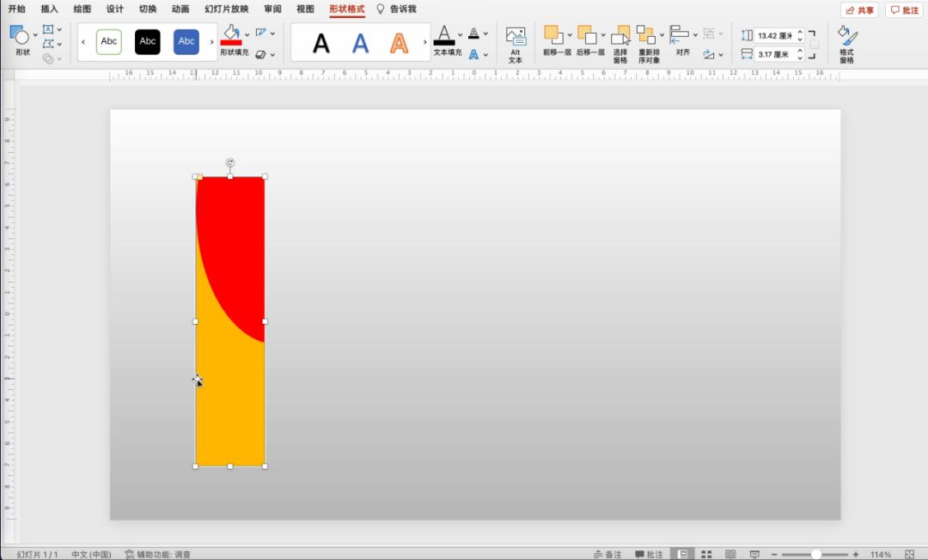Expand the text box dropdown arrow

60,29
